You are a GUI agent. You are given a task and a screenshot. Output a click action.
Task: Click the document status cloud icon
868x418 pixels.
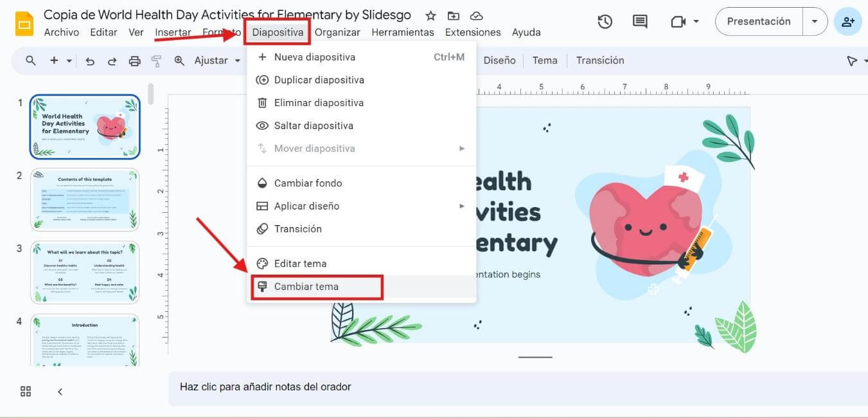(475, 15)
